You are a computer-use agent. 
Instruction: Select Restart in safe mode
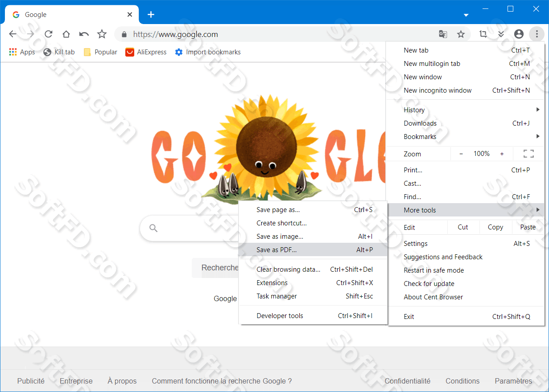[x=467, y=270]
